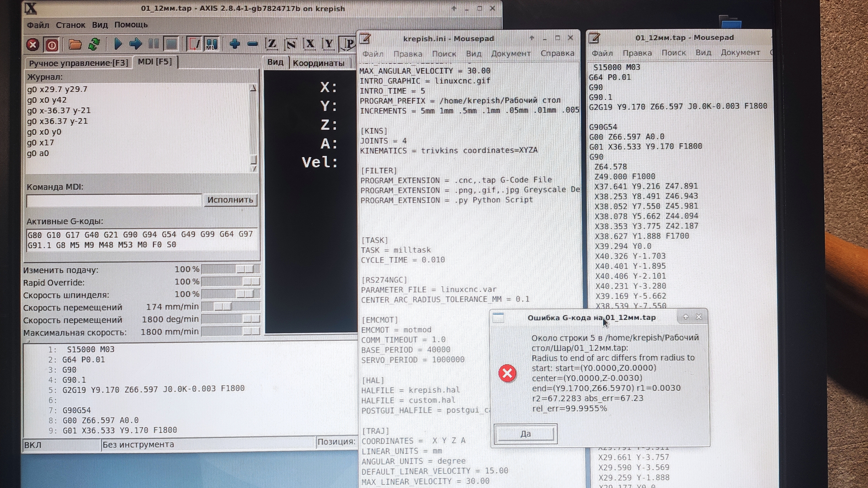868x488 pixels.
Task: Zoom in with the blue plus icon
Action: point(235,44)
